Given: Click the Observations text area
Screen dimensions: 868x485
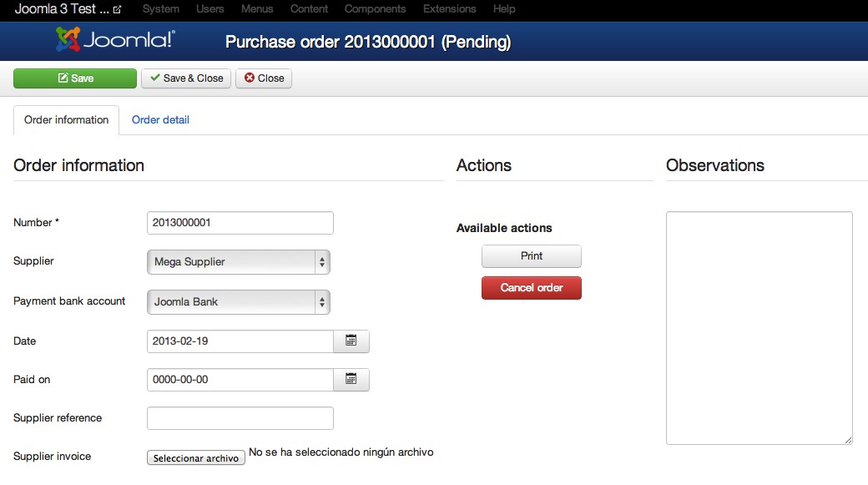Looking at the screenshot, I should click(x=758, y=326).
